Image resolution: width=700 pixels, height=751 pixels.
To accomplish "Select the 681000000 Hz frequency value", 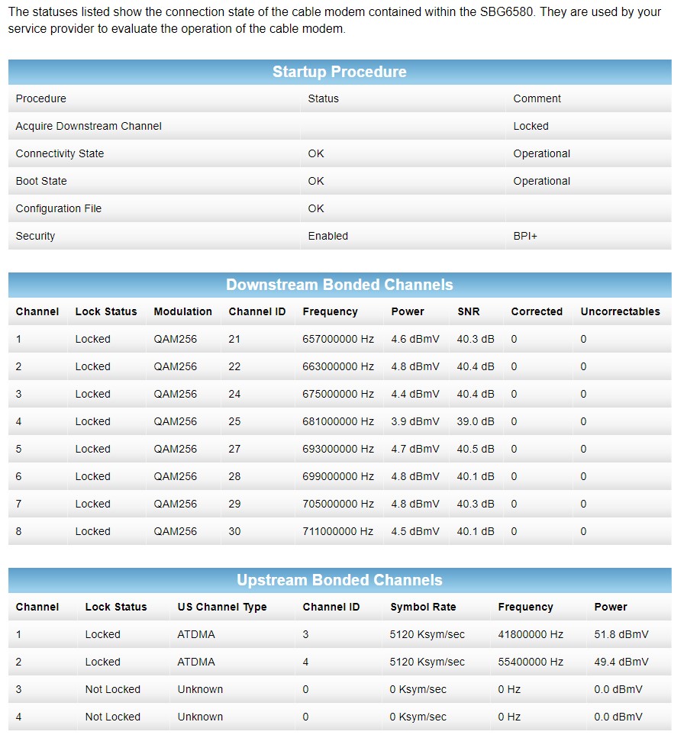I will point(337,421).
